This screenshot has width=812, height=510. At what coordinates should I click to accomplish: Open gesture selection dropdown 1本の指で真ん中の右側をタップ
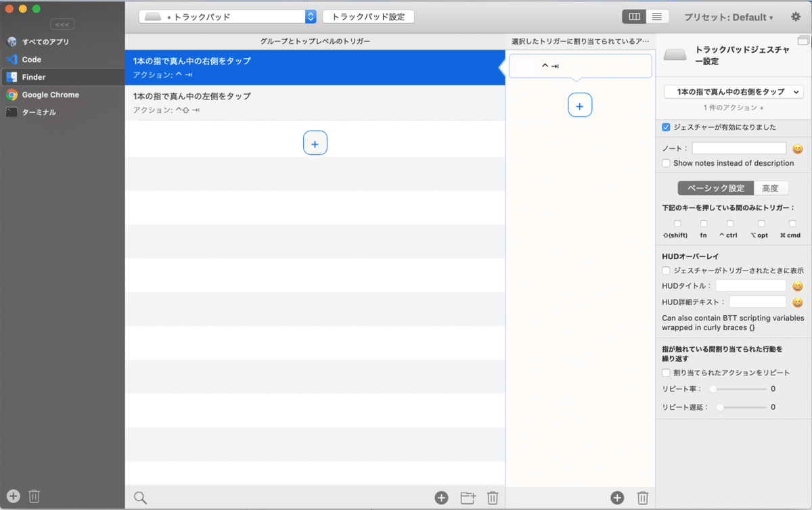[x=734, y=91]
